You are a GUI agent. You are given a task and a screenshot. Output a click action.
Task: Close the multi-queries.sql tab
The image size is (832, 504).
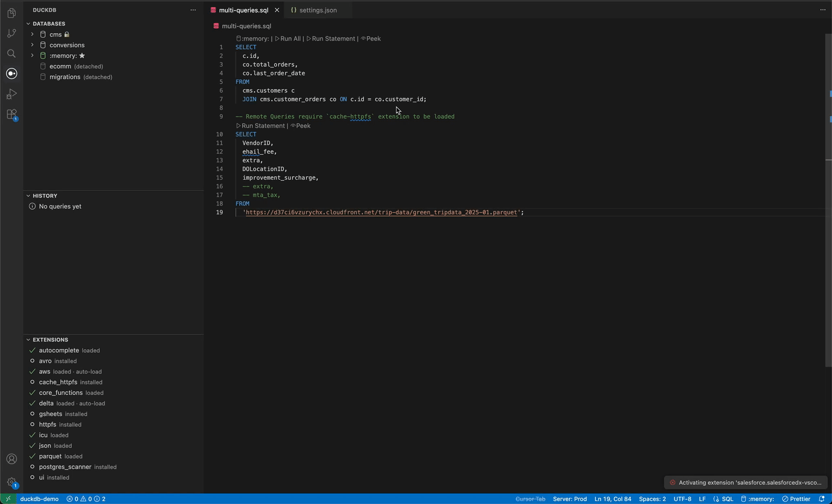point(277,10)
